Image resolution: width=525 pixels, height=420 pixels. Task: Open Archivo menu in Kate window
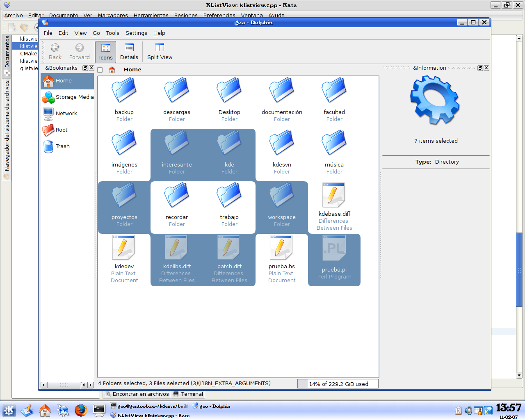(14, 15)
